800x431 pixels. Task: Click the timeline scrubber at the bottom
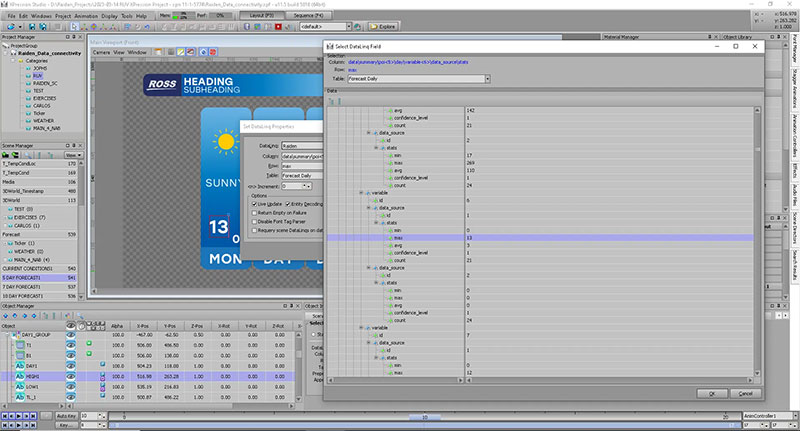[x=425, y=415]
